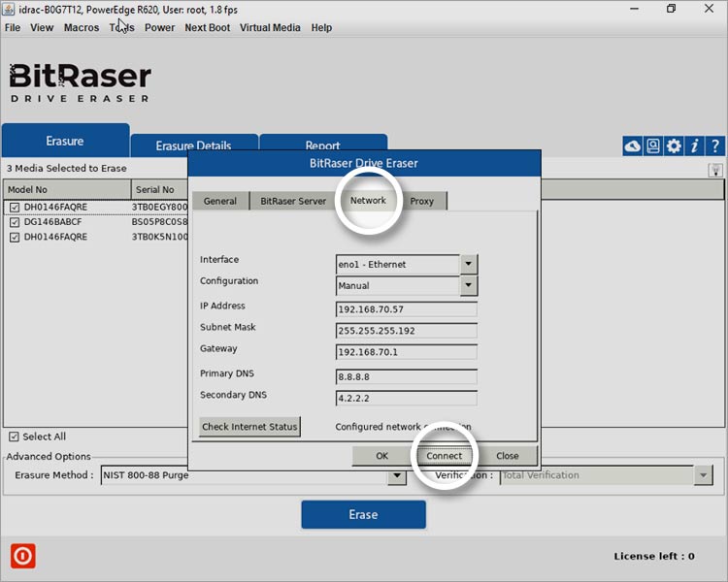
Task: Click the BitRaser Drive Eraser logo
Action: (x=80, y=82)
